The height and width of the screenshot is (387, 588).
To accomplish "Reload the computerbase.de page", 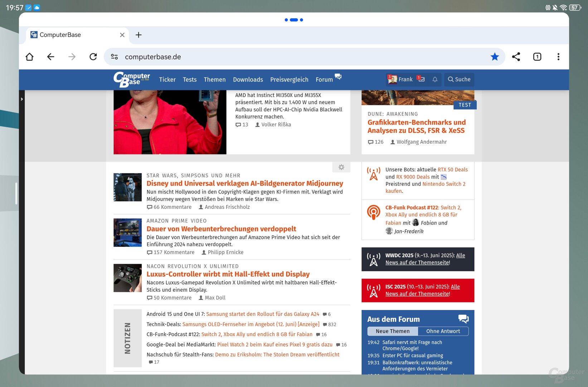I will click(93, 57).
